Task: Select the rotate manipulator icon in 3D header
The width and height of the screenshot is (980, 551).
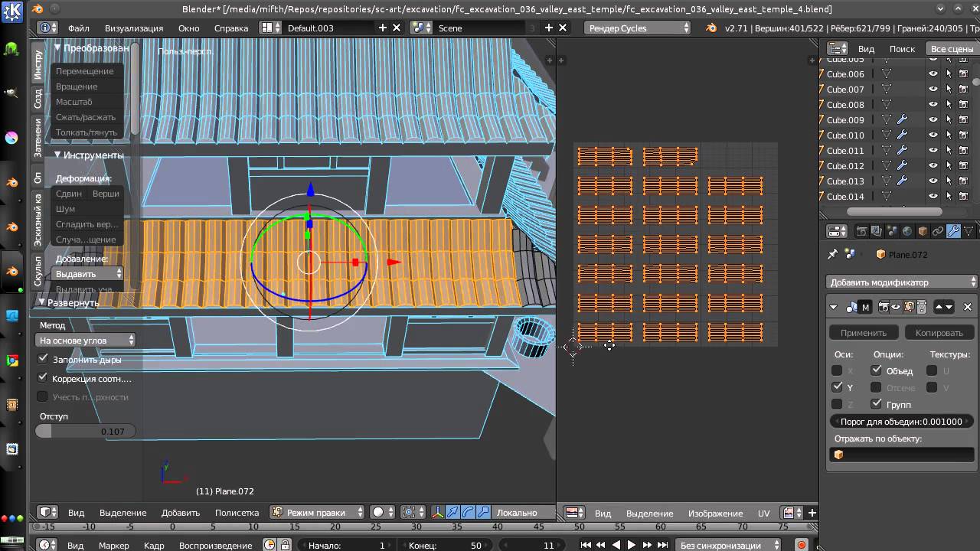Action: [466, 512]
